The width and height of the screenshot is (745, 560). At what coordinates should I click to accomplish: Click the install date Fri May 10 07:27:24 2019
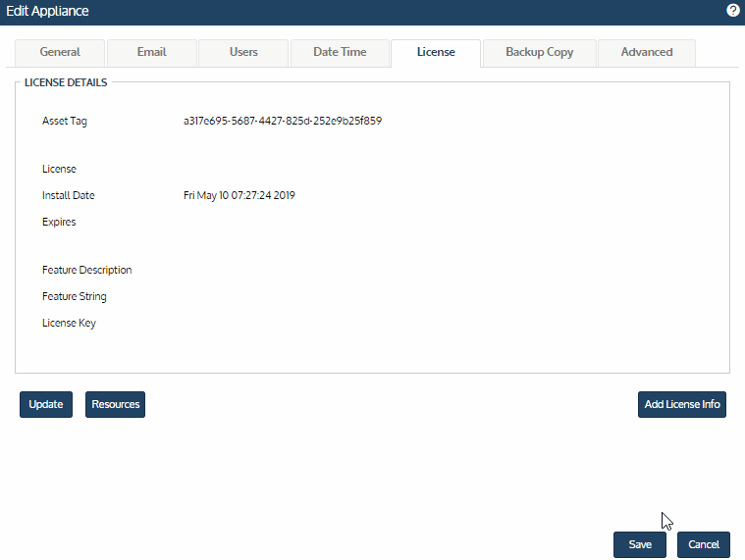coord(239,195)
